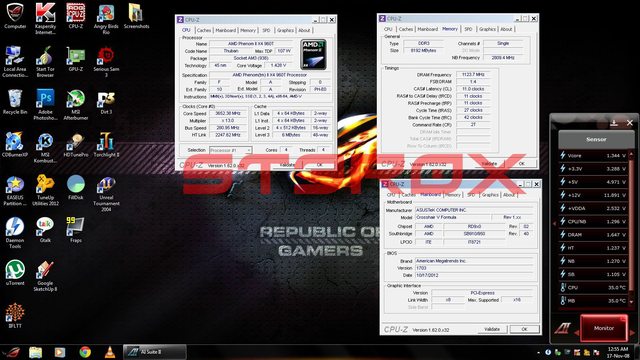
Task: Click Crosshair V Formula model field
Action: point(452,217)
